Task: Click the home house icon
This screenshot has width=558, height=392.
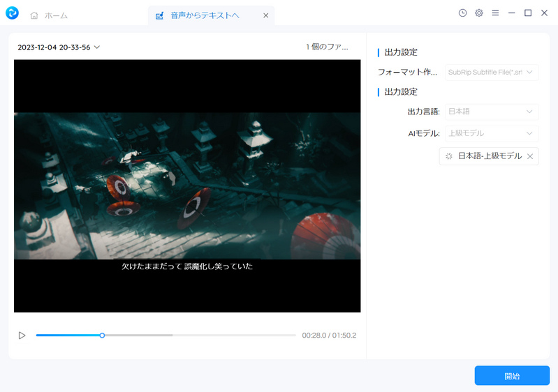Action: (34, 15)
